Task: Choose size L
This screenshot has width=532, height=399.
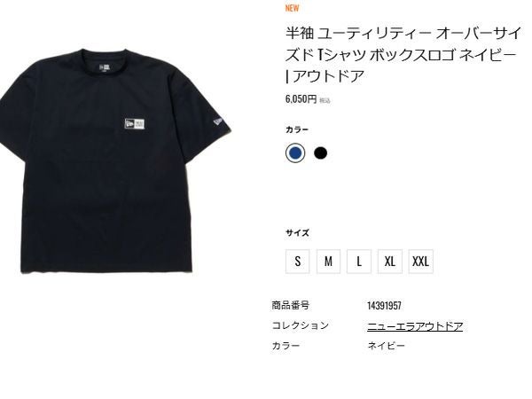Action: pyautogui.click(x=359, y=262)
